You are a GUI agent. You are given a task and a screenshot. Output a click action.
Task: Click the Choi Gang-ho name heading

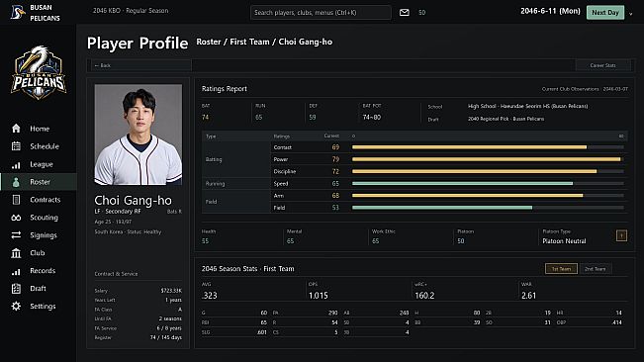(134, 201)
